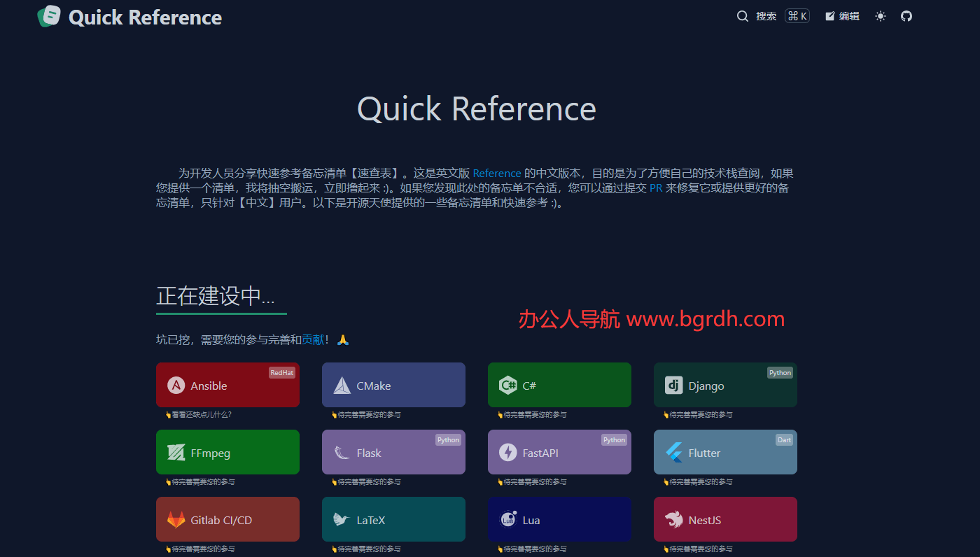This screenshot has height=557, width=980.
Task: Open the Flask reference card
Action: [x=393, y=452]
